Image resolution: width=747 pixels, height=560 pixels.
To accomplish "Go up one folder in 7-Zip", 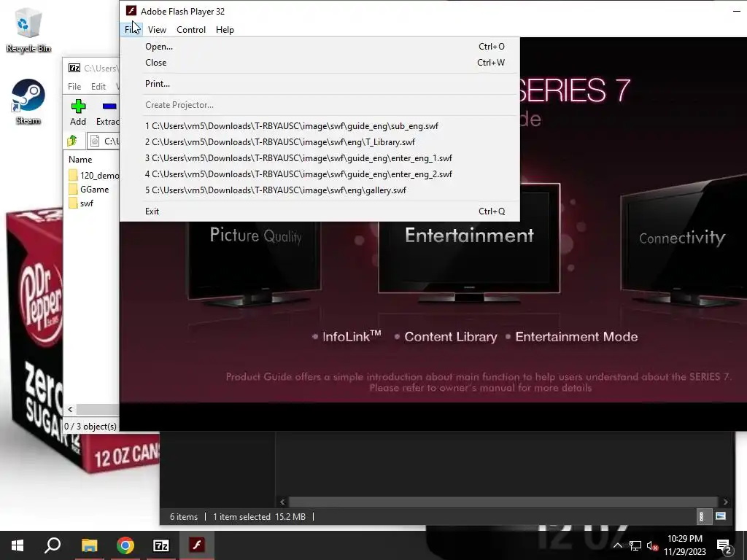I will tap(72, 141).
